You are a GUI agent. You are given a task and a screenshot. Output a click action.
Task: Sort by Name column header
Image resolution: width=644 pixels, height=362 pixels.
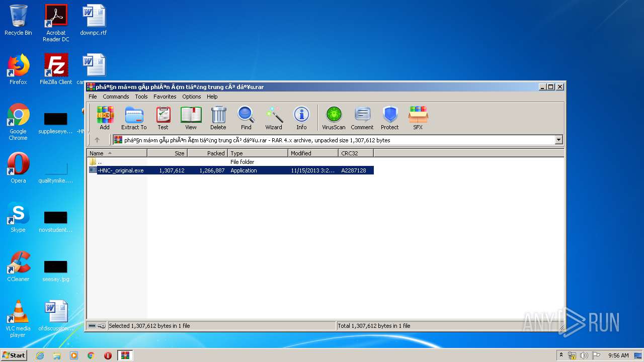point(117,153)
